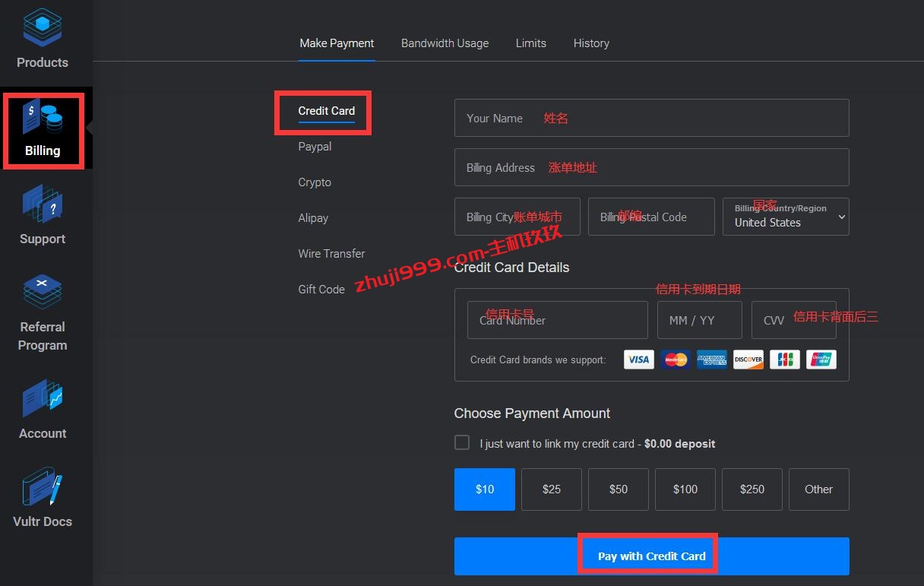Focus the Your Name input field
Screen dimensions: 924x586
coord(652,118)
